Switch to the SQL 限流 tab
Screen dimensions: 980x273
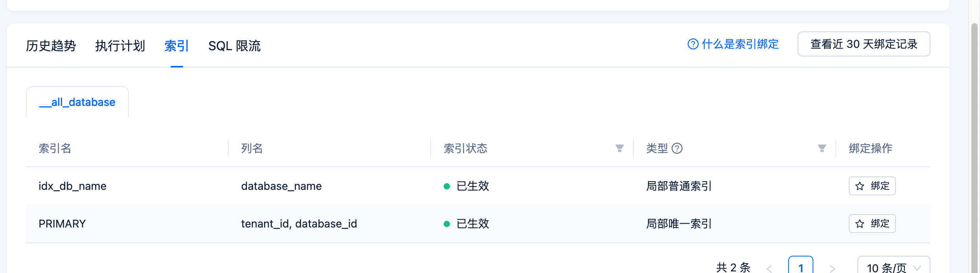[234, 46]
